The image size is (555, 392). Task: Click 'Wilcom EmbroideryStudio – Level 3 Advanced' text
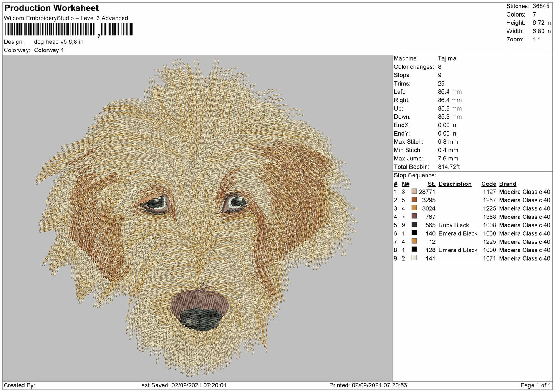coord(66,18)
